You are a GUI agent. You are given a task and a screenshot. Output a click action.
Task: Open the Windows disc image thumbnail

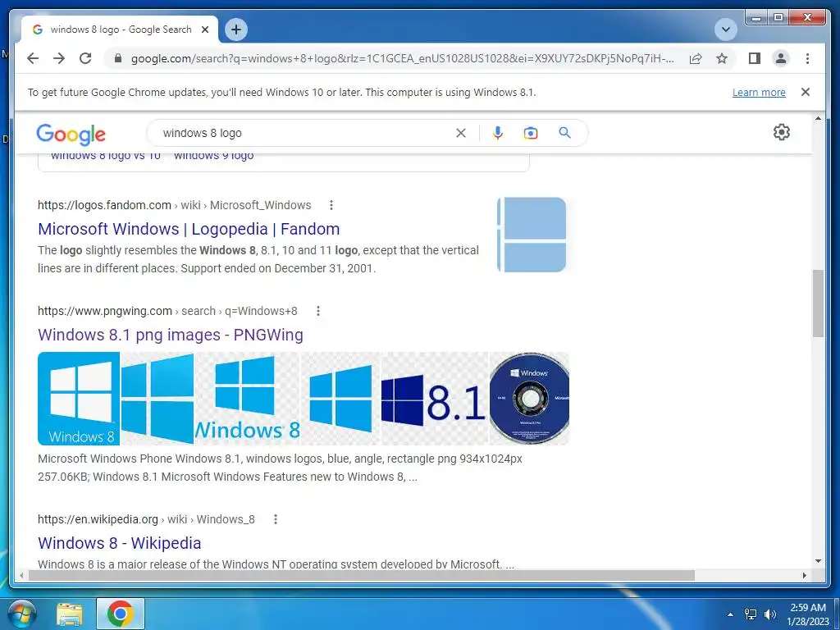[529, 399]
